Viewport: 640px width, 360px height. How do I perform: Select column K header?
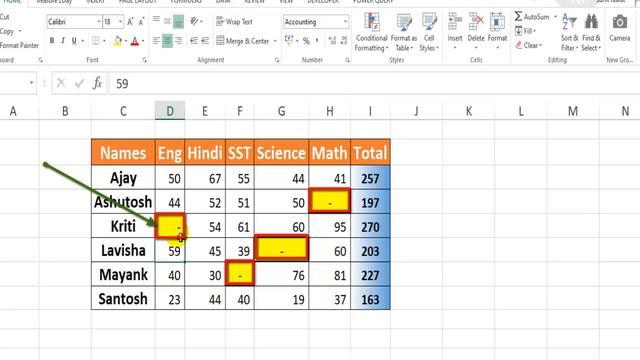click(469, 111)
